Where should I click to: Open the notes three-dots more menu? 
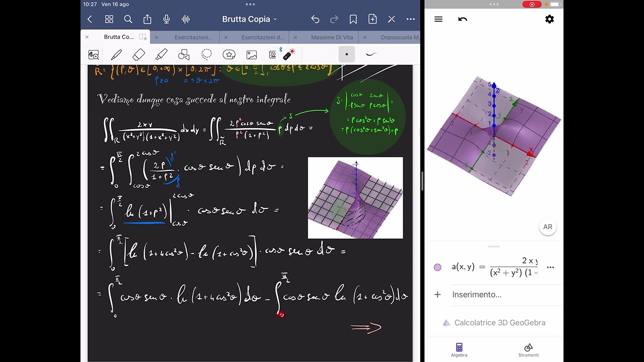[x=411, y=19]
